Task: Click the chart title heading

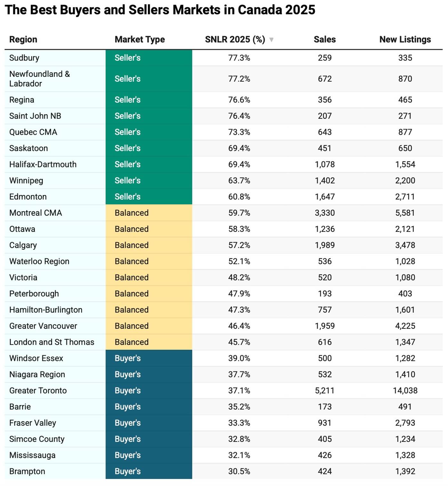Action: (x=160, y=10)
